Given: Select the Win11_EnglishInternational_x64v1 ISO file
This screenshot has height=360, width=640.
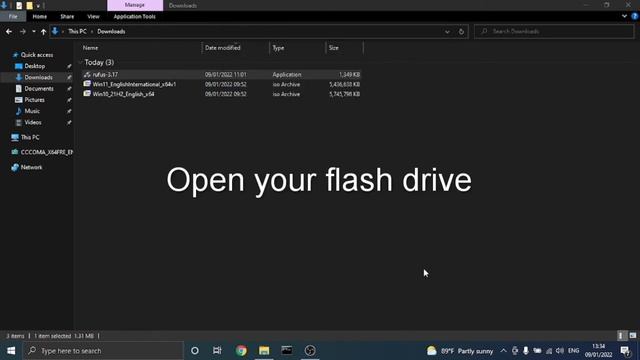Looking at the screenshot, I should (221, 84).
